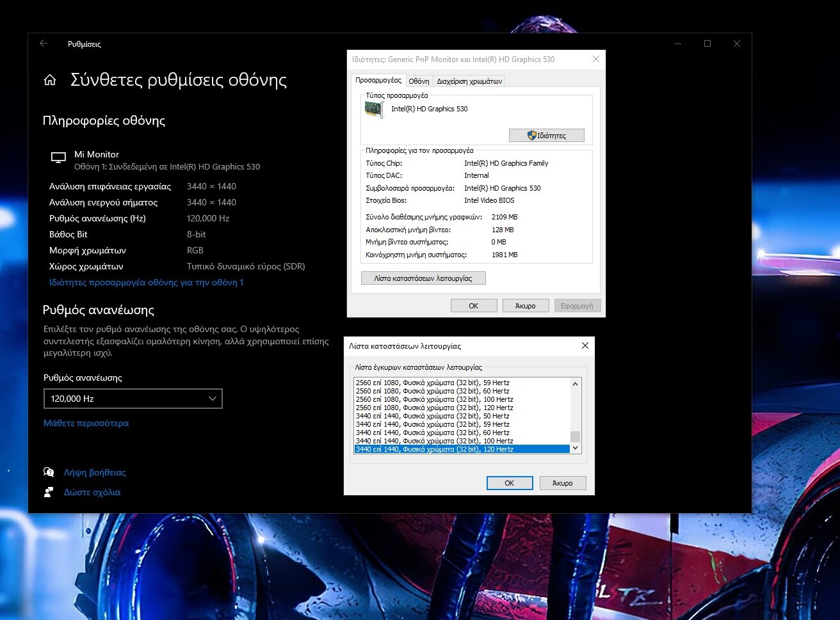Click mode list scrollbar up arrow
Screen dimensions: 840x620
click(x=575, y=384)
